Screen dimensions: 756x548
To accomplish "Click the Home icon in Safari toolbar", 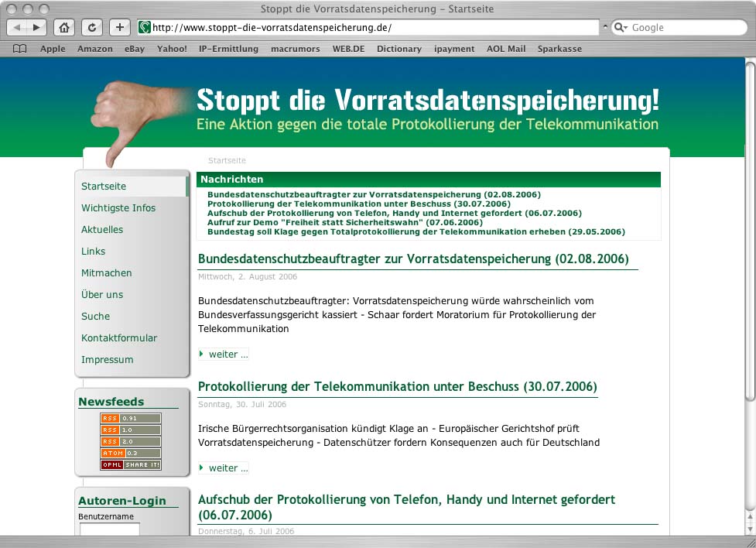I will tap(64, 27).
